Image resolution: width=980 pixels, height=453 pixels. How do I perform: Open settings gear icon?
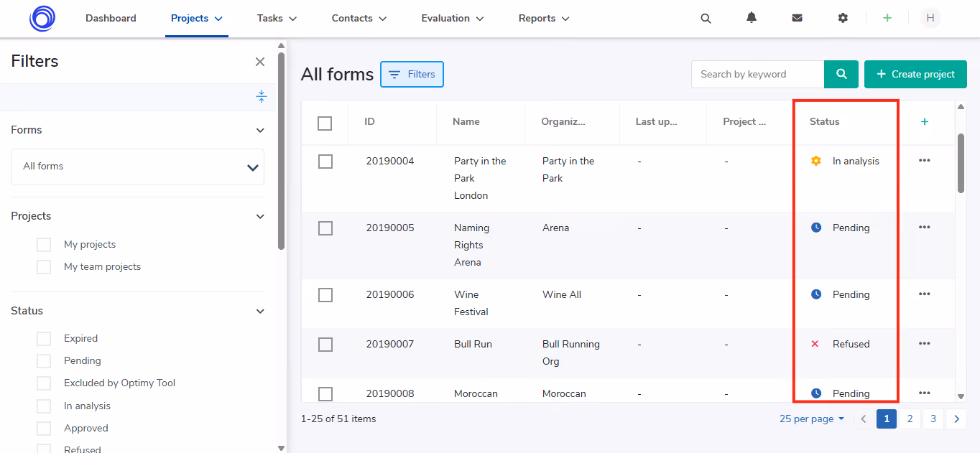pos(843,18)
